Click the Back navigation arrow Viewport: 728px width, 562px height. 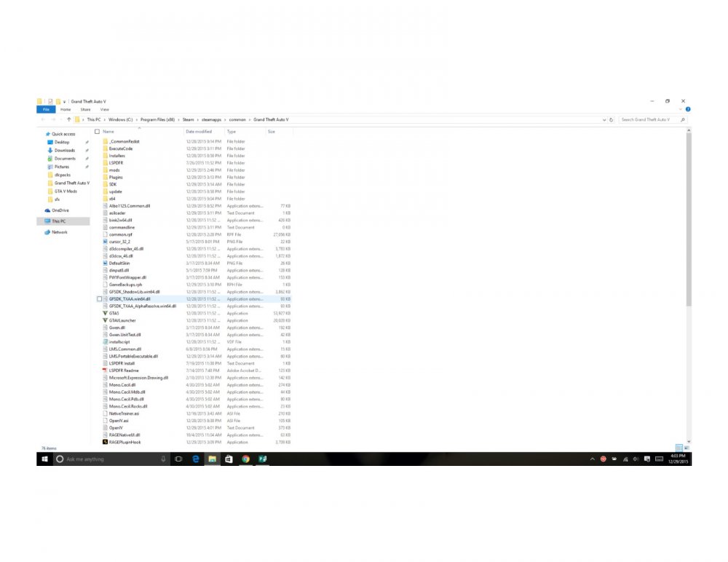[43, 120]
